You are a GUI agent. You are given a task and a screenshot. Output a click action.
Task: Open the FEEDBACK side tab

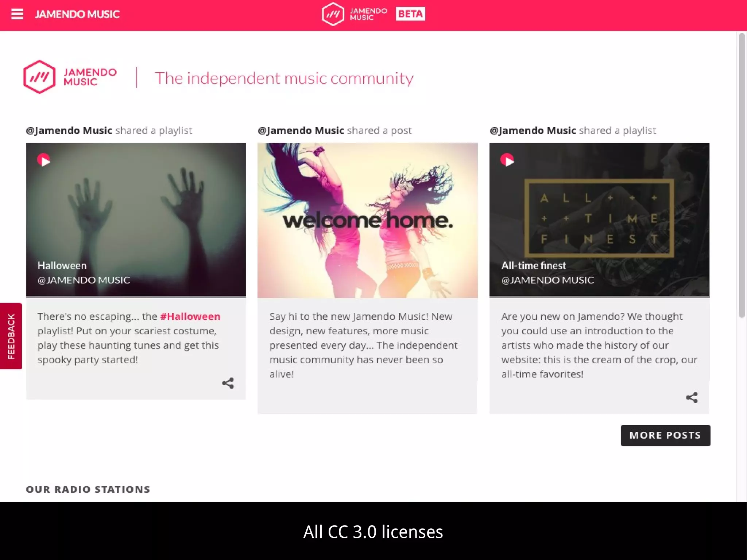(11, 336)
